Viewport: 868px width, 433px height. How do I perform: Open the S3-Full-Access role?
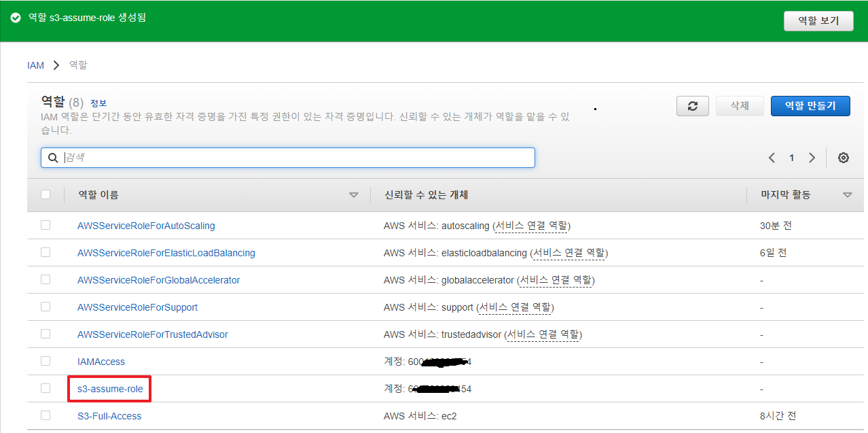(x=109, y=415)
